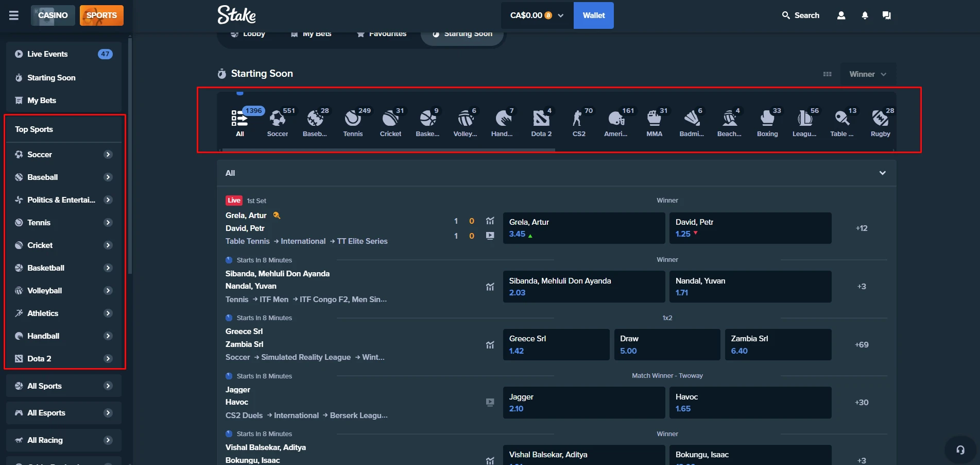Expand All Racing arrow in sidebar
Screen dimensions: 980x465
(x=108, y=440)
